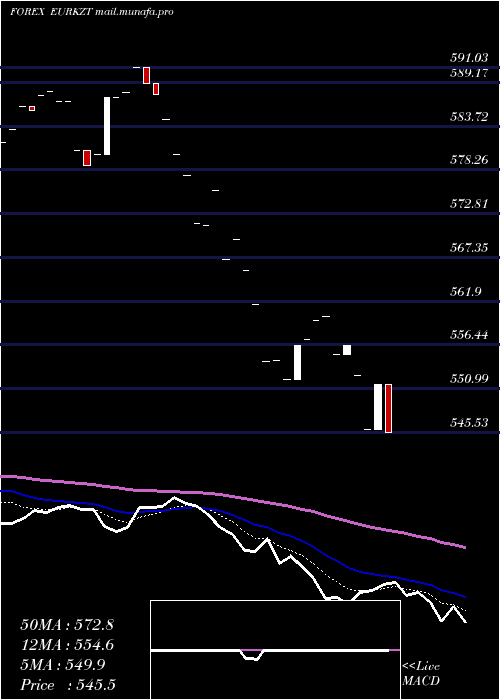This screenshot has height=700, width=500.
Task: Click the 583.72 price level label
Action: [x=469, y=117]
